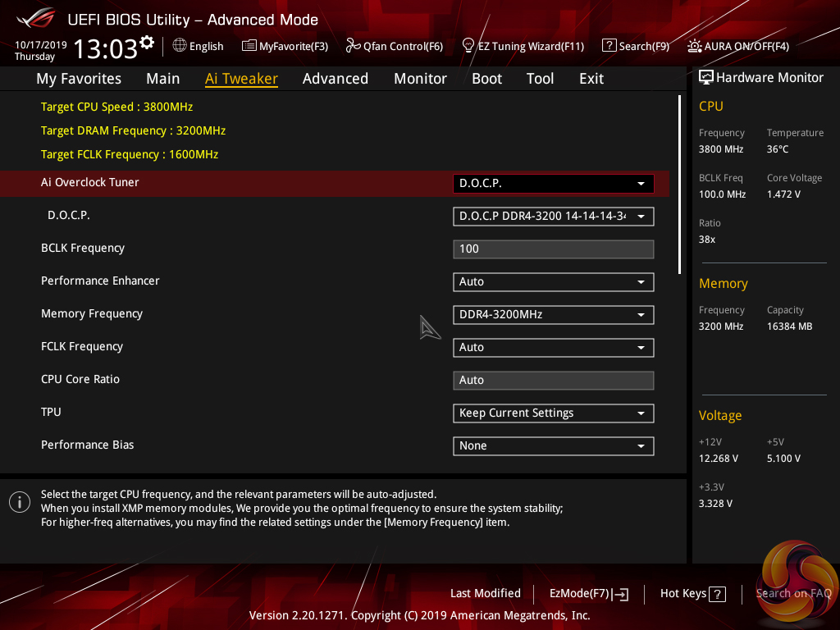840x630 pixels.
Task: Click Target DRAM Frequency : 3200MHz text
Action: (x=134, y=130)
